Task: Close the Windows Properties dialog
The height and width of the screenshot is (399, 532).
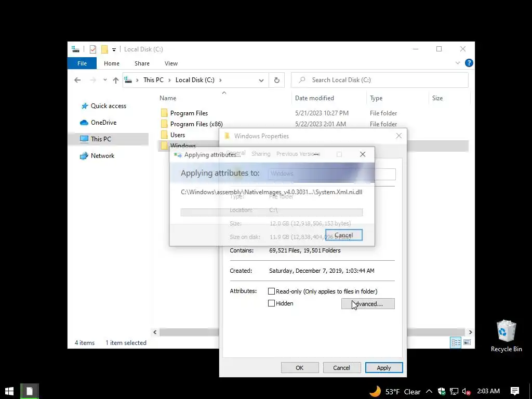Action: point(398,136)
